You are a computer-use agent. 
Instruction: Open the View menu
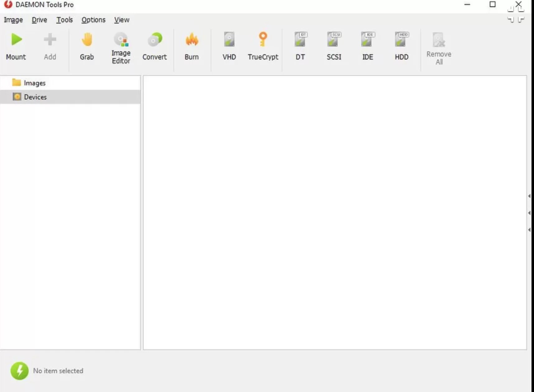coord(122,20)
